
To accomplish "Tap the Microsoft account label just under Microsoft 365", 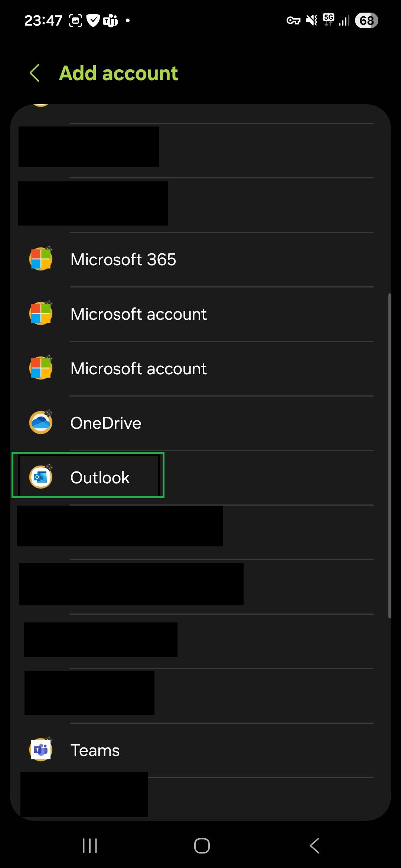I will (138, 314).
